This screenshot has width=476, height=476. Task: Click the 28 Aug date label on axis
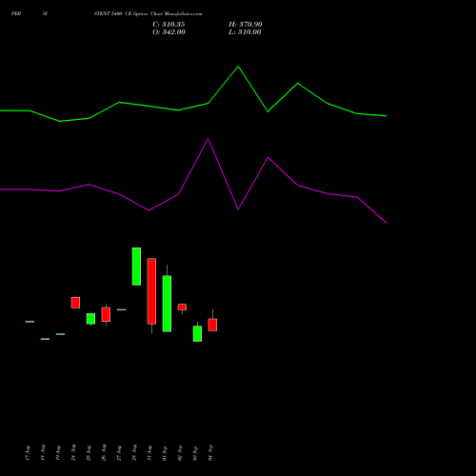pyautogui.click(x=134, y=453)
